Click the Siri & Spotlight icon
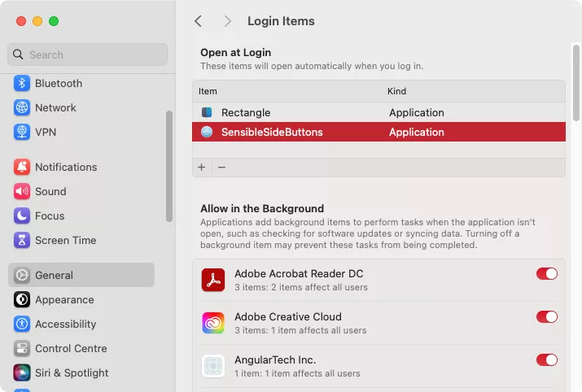 tap(22, 373)
